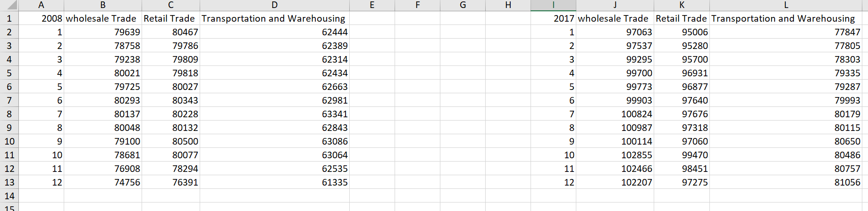Click 'Transportation and Warehousing' header in column L
Screen dimensions: 868x211
(x=786, y=18)
